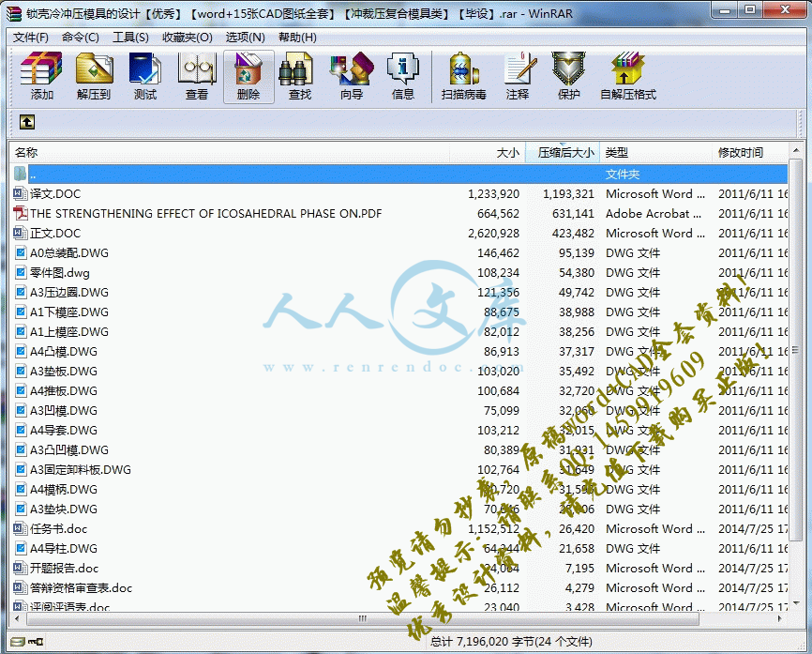Open the 选项(N) menu
The height and width of the screenshot is (654, 812).
pos(245,38)
